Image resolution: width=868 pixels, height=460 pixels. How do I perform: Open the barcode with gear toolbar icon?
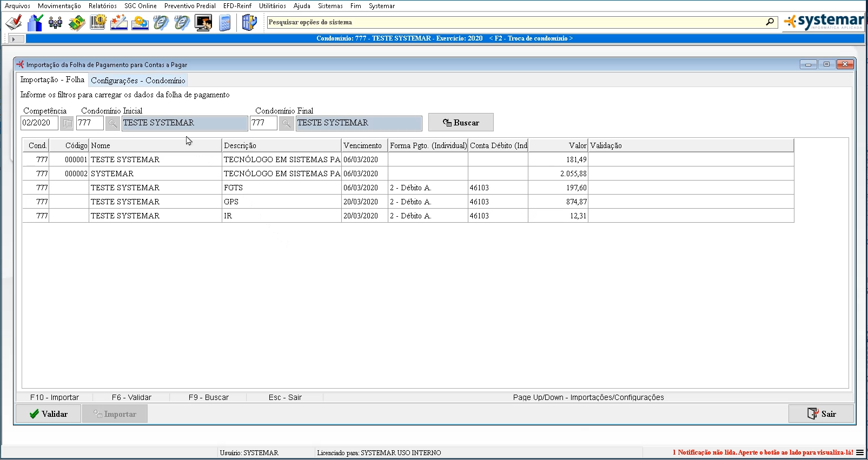tap(98, 23)
